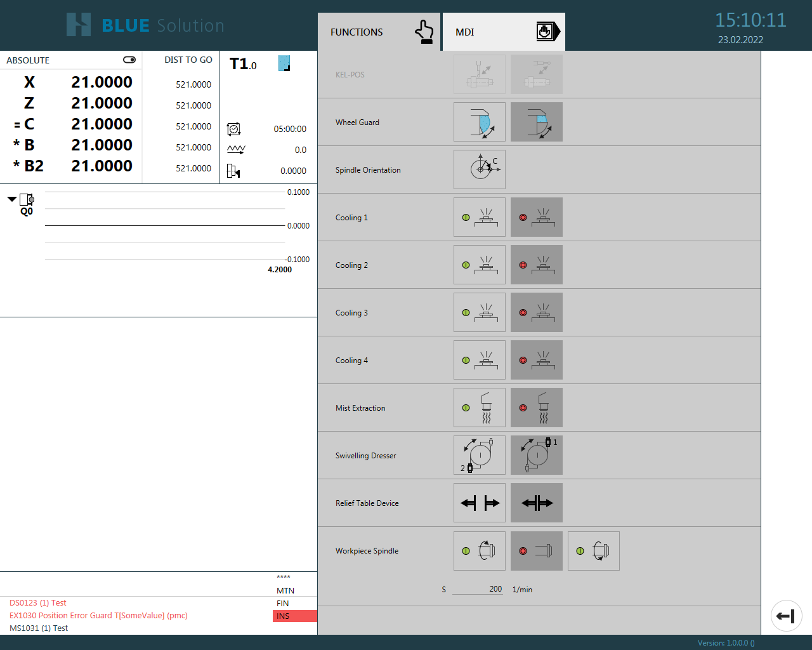Screen dimensions: 812x650
Task: Click the ABSOLUTE header label
Action: 28,60
